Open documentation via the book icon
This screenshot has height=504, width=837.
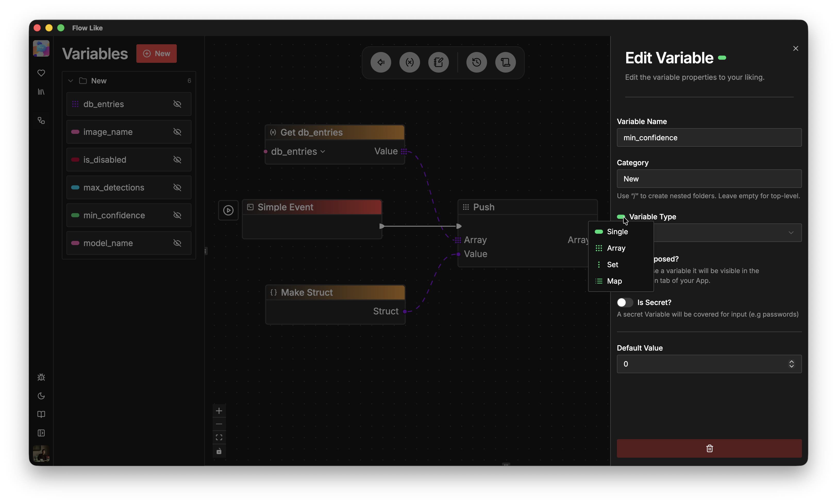click(41, 414)
